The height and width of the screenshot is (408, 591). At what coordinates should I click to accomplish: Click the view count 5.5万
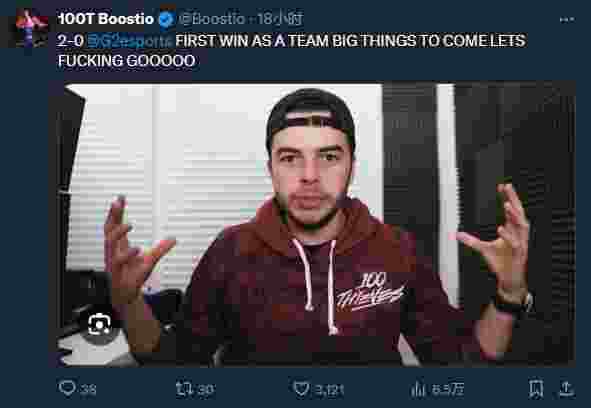pyautogui.click(x=448, y=389)
